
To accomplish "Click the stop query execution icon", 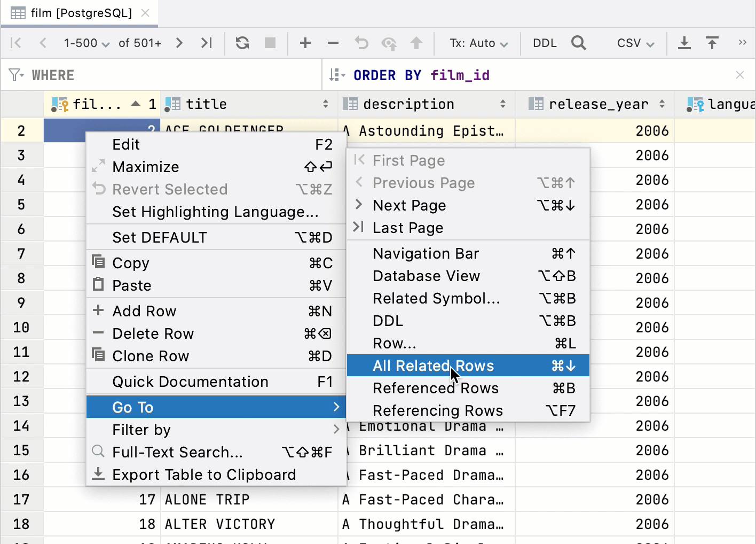I will (270, 43).
